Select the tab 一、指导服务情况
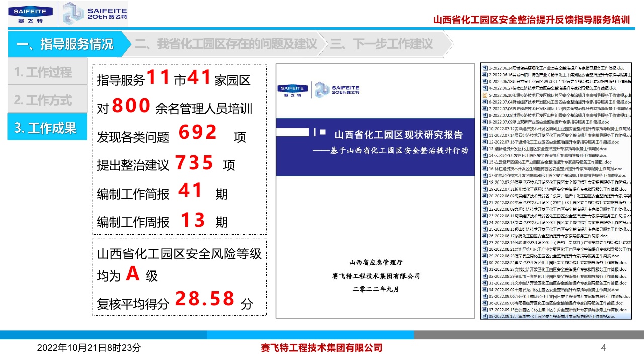This screenshot has height=362, width=644. 64,44
